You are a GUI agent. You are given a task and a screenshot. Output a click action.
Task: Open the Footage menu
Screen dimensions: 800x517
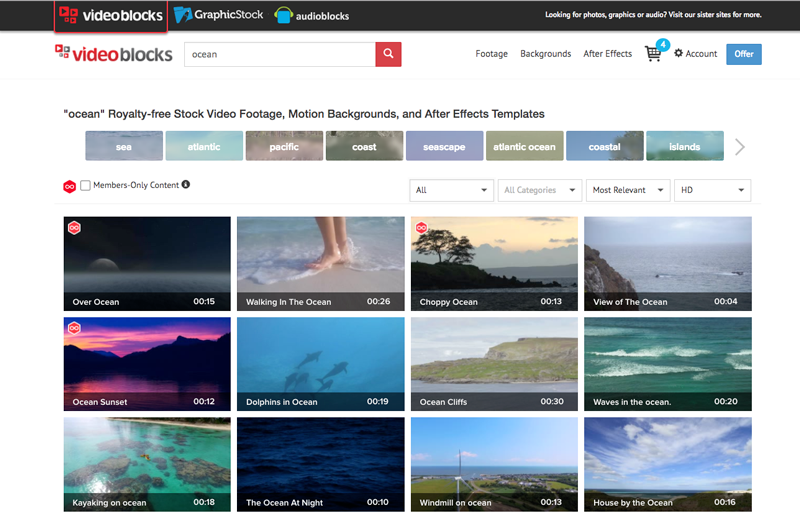click(491, 54)
